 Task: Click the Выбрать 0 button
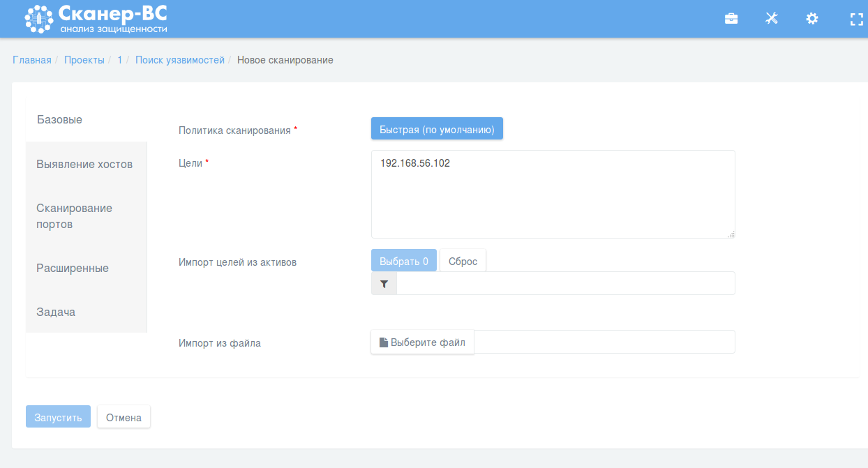(404, 261)
